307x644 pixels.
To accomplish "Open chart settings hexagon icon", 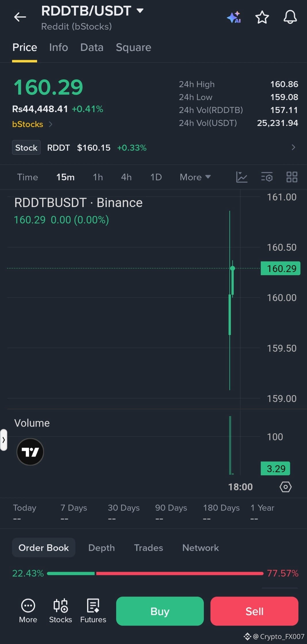I will (285, 487).
